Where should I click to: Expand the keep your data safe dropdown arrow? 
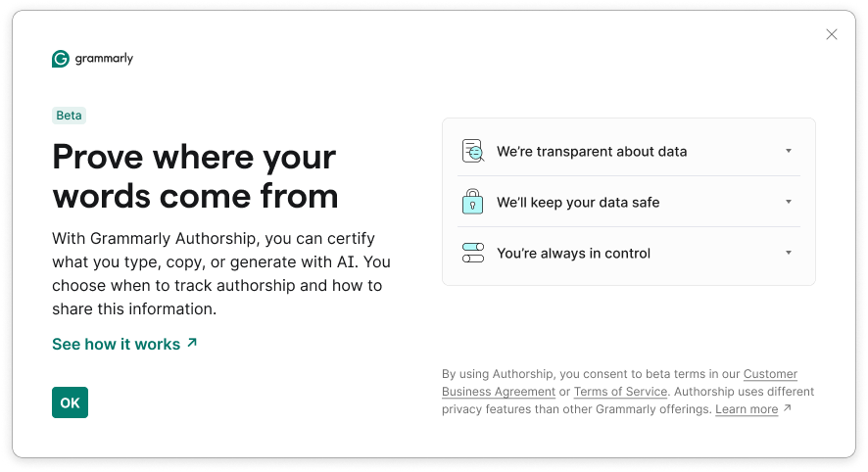click(x=789, y=202)
